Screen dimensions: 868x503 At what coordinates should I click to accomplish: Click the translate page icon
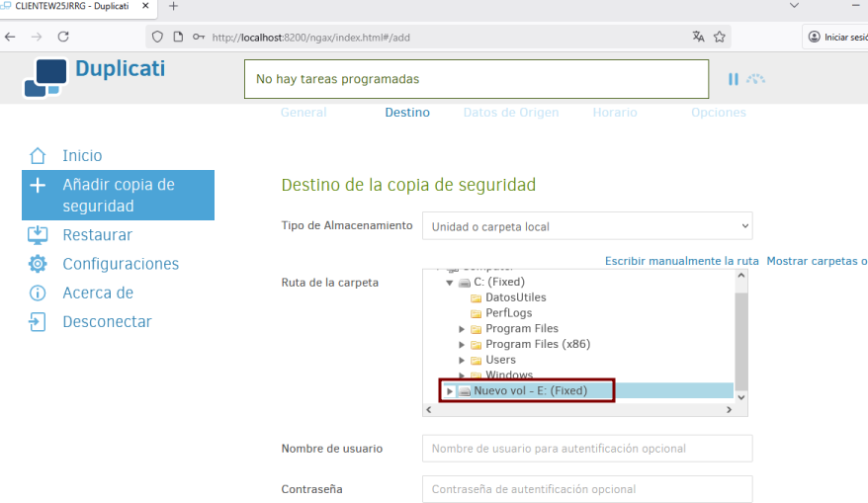pyautogui.click(x=698, y=38)
